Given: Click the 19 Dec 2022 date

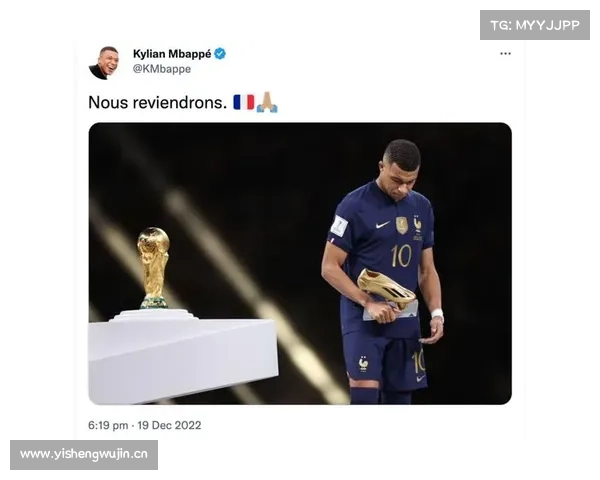Looking at the screenshot, I should click(170, 425).
